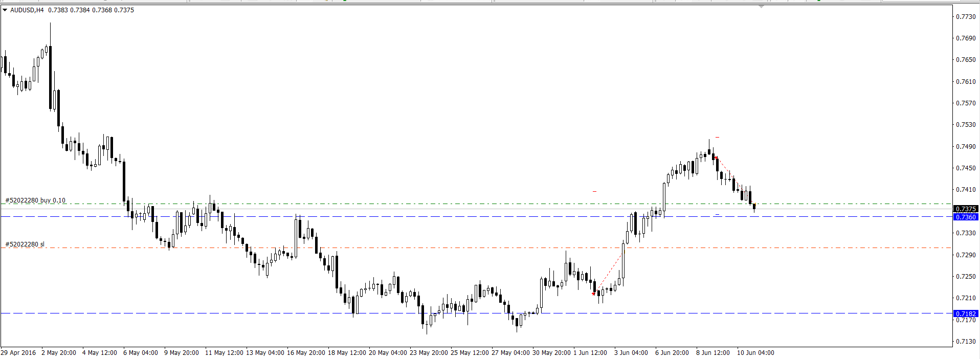Click the 0.7610 price scale value
This screenshot has height=359, width=980.
tap(966, 81)
